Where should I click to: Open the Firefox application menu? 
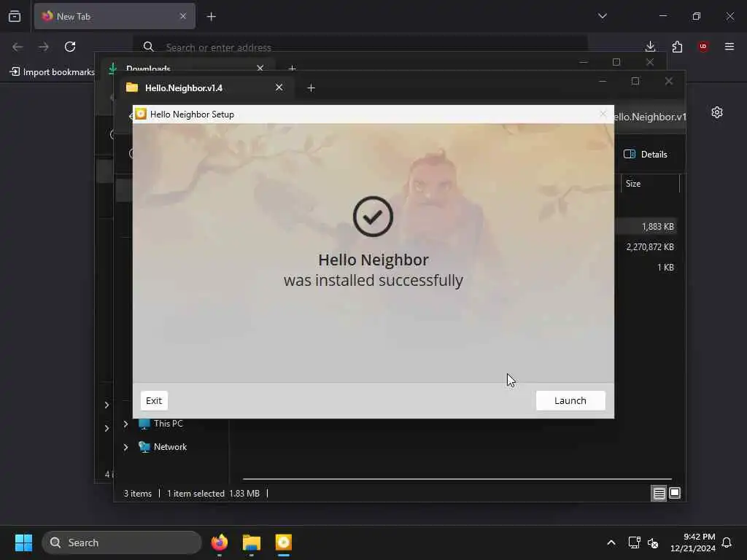tap(729, 47)
